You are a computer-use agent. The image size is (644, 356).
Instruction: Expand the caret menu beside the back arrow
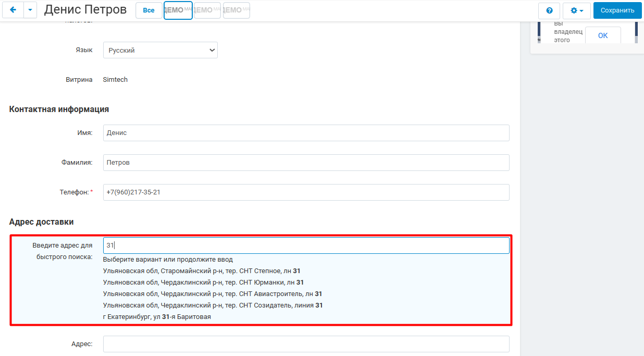(x=30, y=10)
